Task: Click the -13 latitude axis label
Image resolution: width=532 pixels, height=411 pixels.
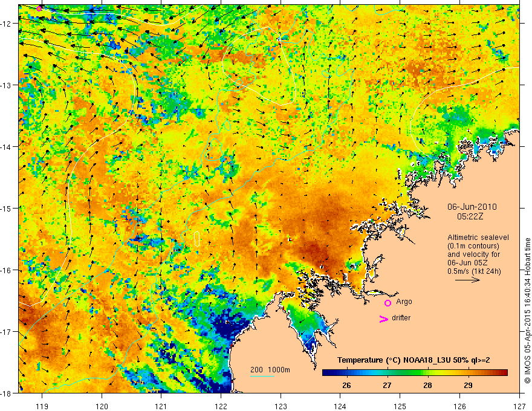Action: tap(7, 85)
